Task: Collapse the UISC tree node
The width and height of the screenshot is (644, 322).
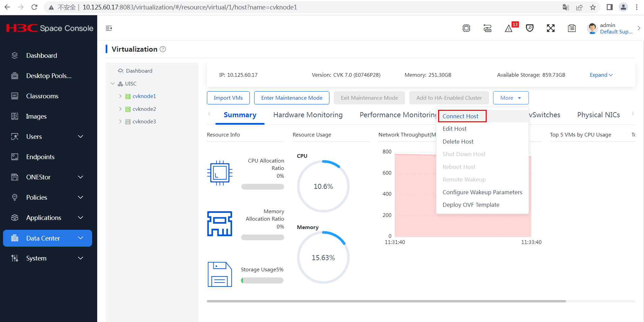Action: click(113, 83)
